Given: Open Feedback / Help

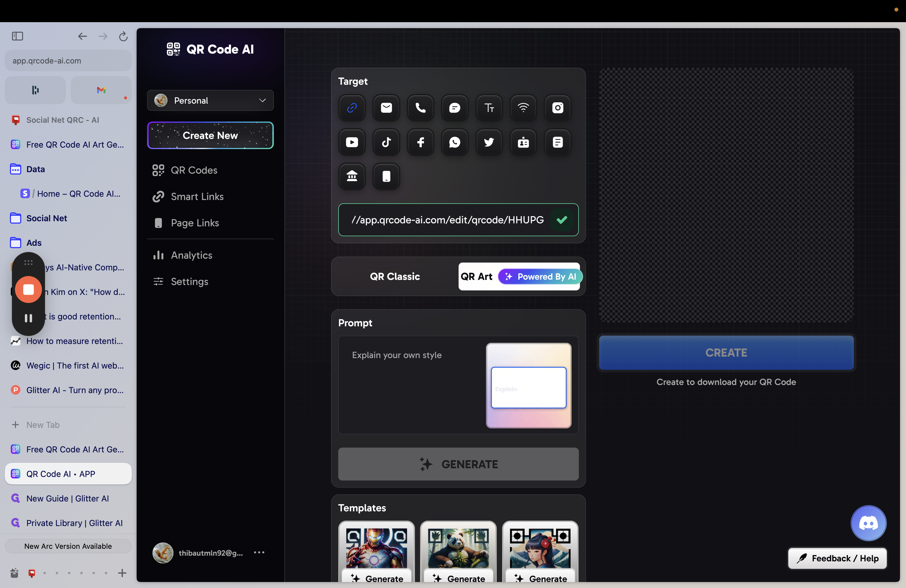Looking at the screenshot, I should coord(837,558).
